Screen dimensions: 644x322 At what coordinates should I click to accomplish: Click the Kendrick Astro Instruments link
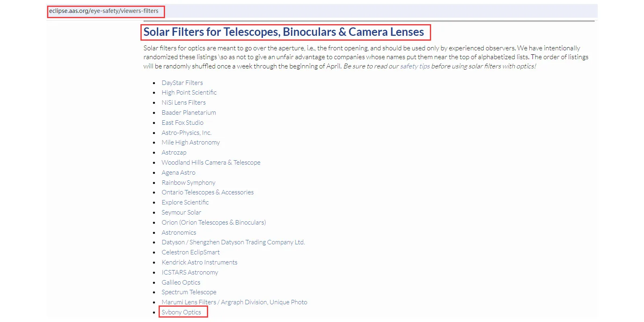[x=199, y=262]
